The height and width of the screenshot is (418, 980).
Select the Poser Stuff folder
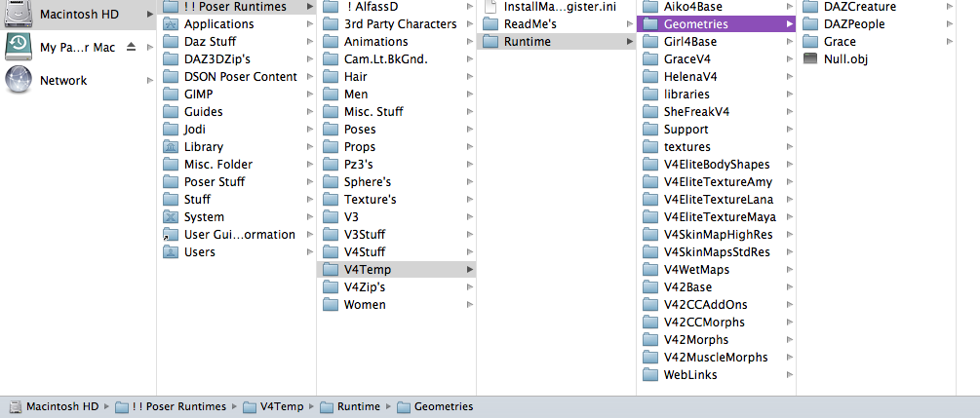(x=237, y=182)
